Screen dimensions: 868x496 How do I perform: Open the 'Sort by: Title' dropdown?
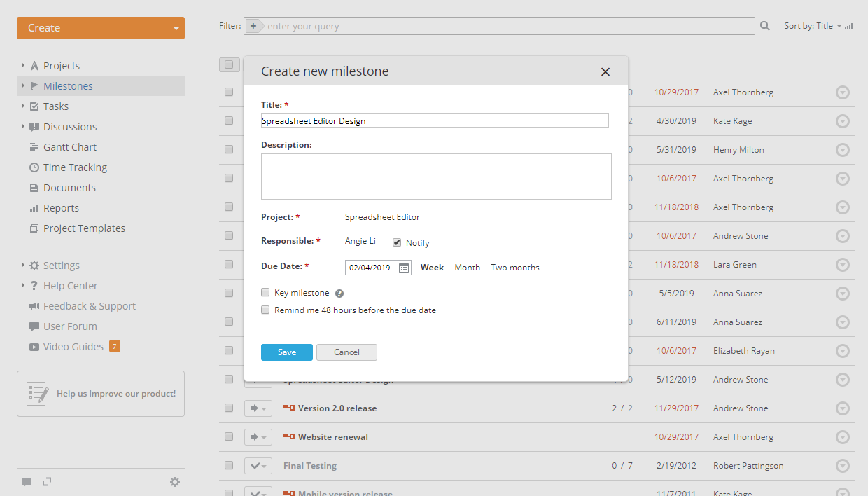(x=825, y=25)
